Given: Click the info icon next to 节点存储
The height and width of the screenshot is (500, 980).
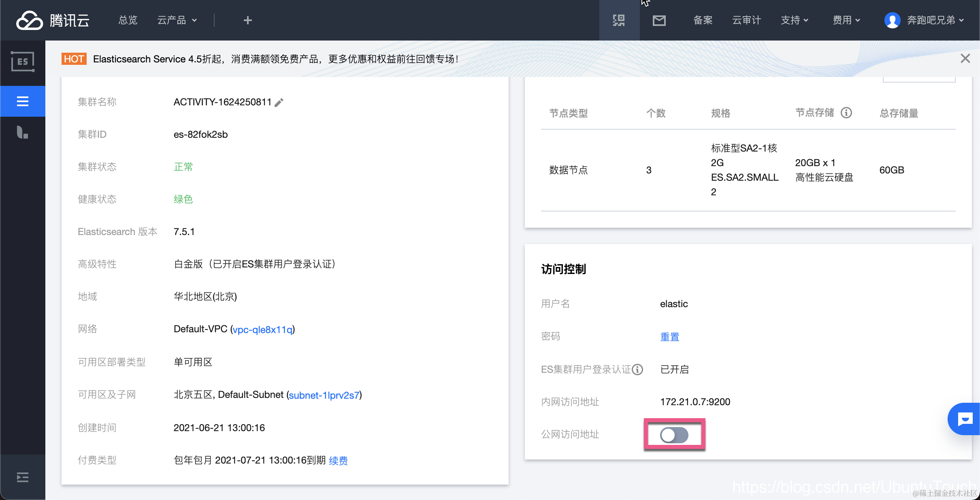Looking at the screenshot, I should [846, 113].
